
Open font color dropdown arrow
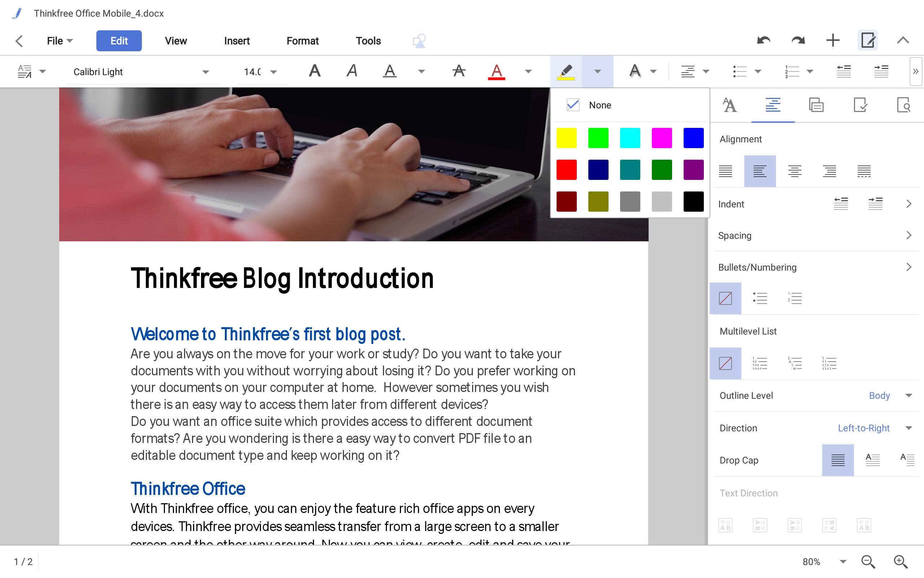pos(528,72)
